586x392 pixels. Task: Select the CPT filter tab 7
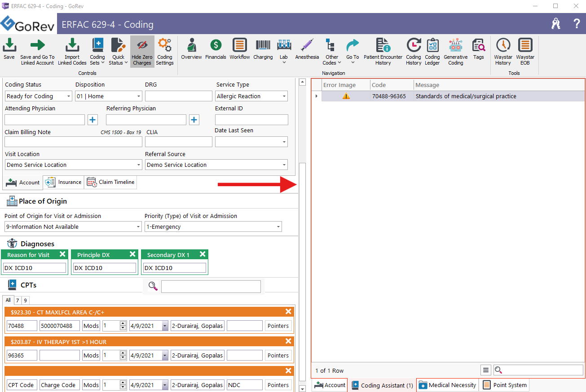point(18,301)
